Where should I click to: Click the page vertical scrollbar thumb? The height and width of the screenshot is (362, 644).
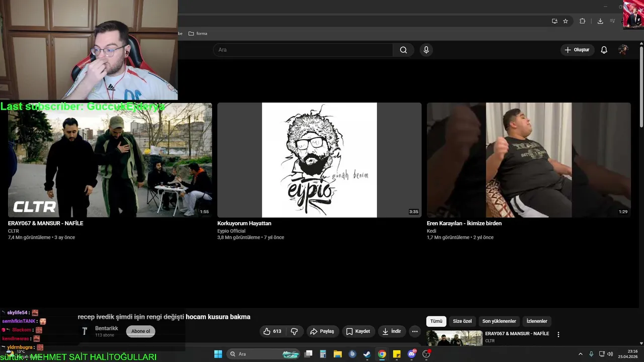pos(641,86)
